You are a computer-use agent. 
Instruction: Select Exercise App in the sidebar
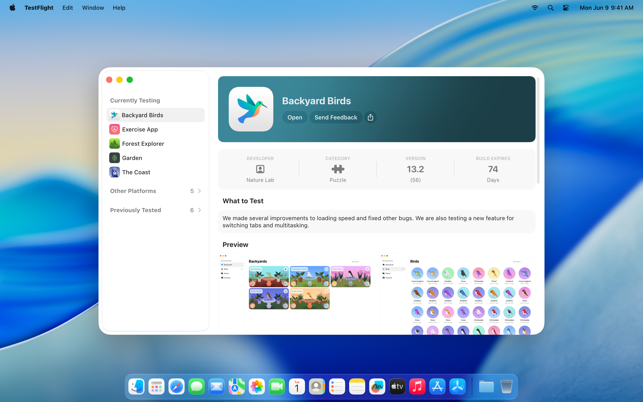(155, 129)
